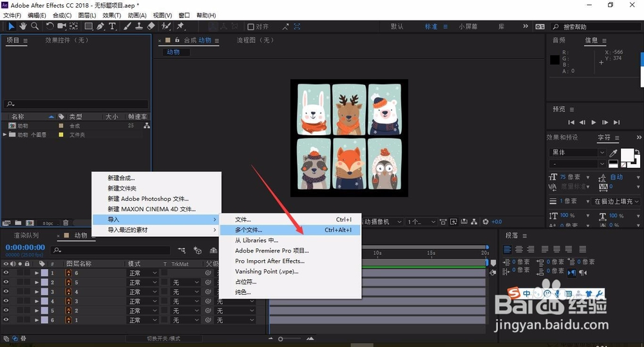The image size is (644, 347).
Task: Open the 在描边上填充 stroke option dropdown
Action: pos(616,202)
